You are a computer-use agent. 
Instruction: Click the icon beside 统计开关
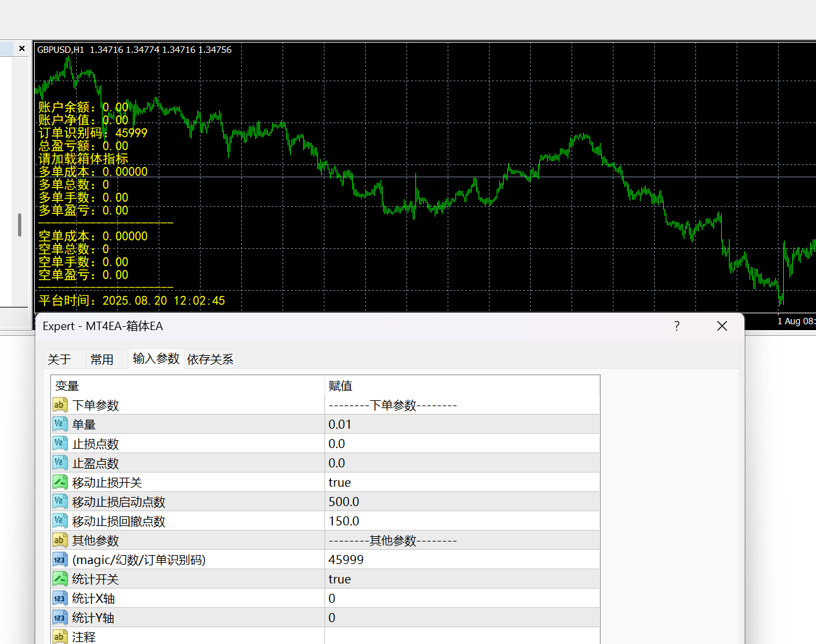(x=59, y=579)
